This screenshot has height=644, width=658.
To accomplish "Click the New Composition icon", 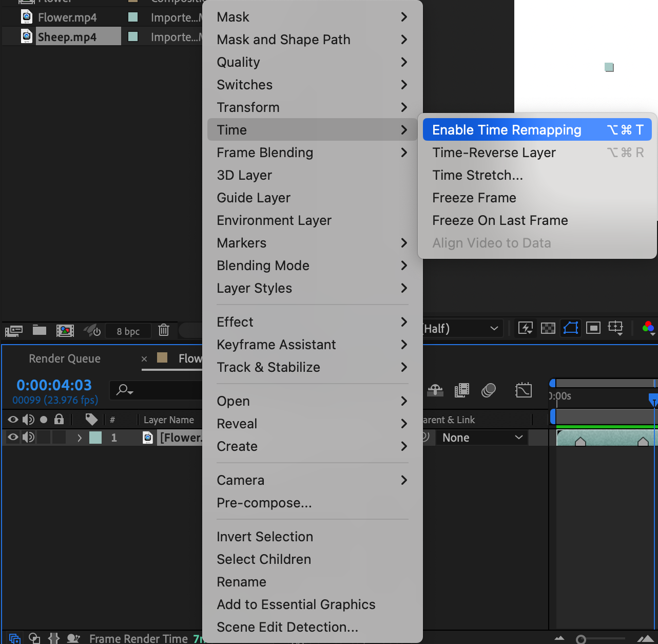I will pyautogui.click(x=65, y=330).
